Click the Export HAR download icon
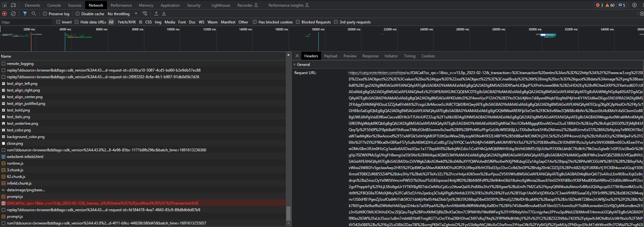This screenshot has width=644, height=227. (x=164, y=14)
